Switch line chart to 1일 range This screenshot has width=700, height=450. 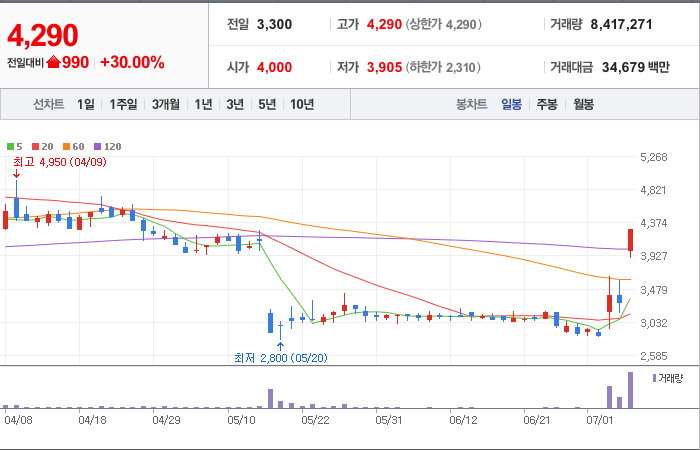[x=86, y=104]
